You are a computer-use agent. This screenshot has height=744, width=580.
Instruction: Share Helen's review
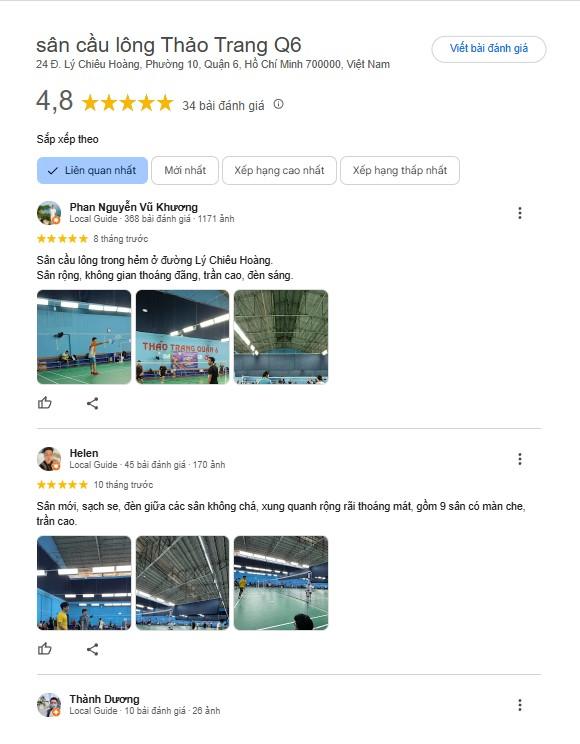pos(93,649)
